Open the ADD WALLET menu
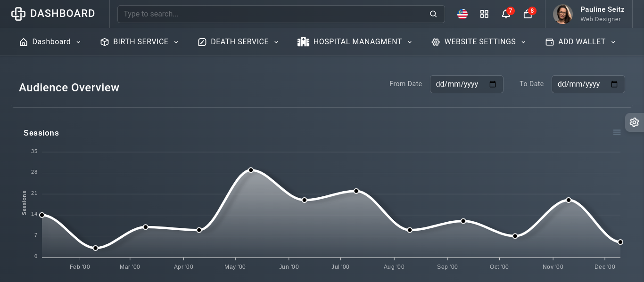This screenshot has height=282, width=644. [x=581, y=42]
